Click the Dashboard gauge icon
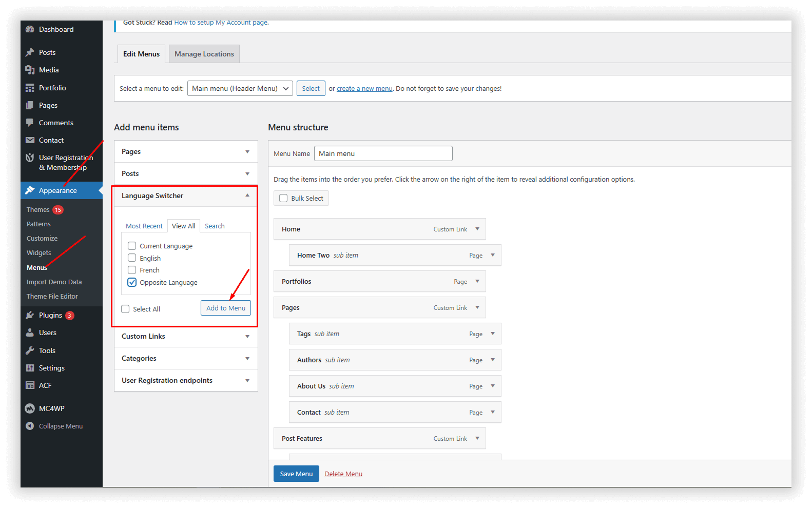 click(30, 29)
